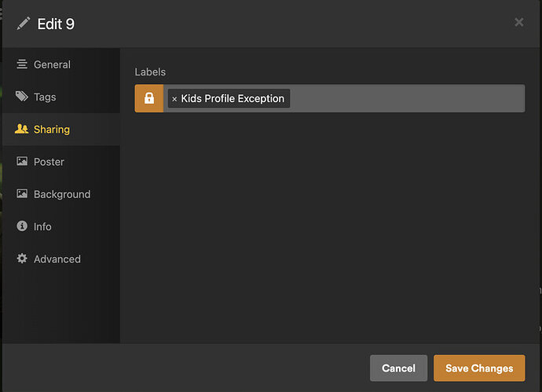
Task: Click the image icon beside Background
Action: click(22, 194)
